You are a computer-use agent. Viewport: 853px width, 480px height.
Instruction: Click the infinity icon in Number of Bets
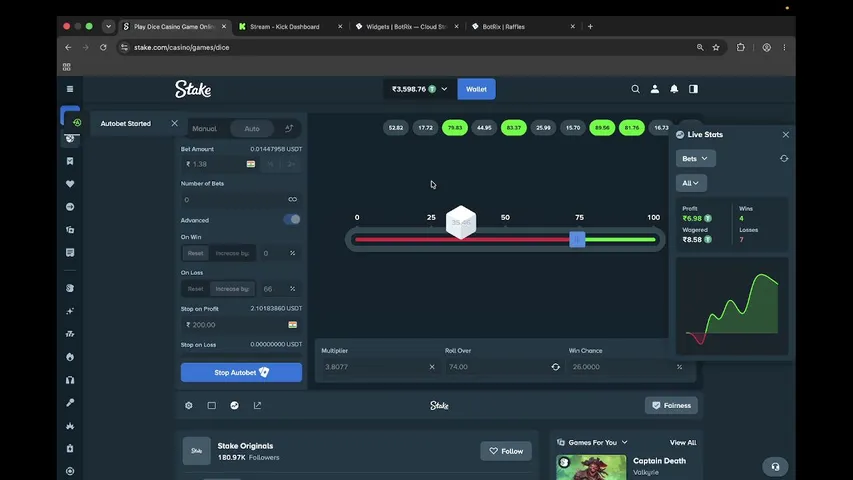293,199
